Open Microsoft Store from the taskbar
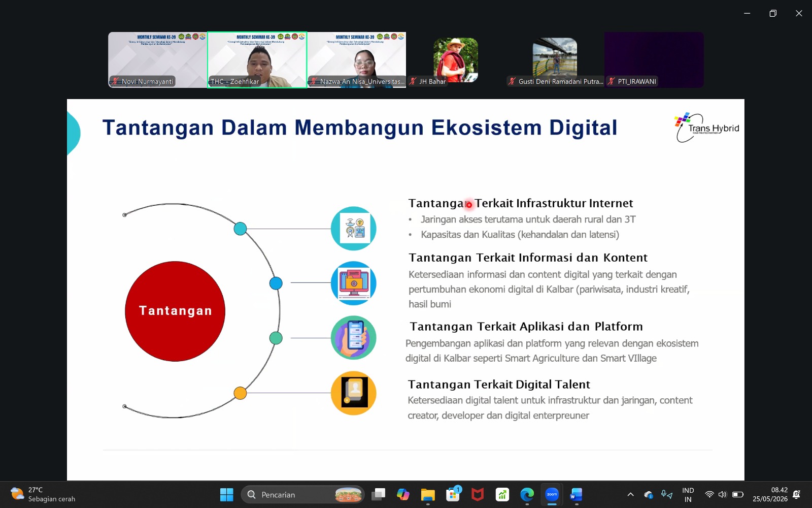 [x=453, y=494]
